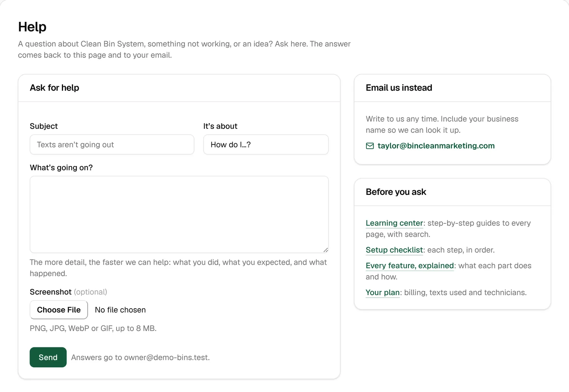Viewport: 569px width, 392px height.
Task: Click the "Ask for help" card heading
Action: coord(55,88)
